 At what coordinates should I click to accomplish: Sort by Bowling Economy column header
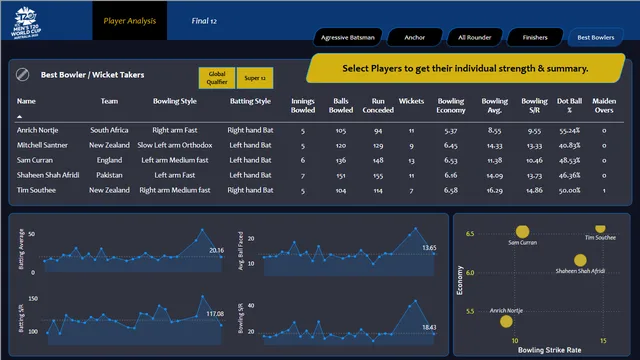pos(451,106)
